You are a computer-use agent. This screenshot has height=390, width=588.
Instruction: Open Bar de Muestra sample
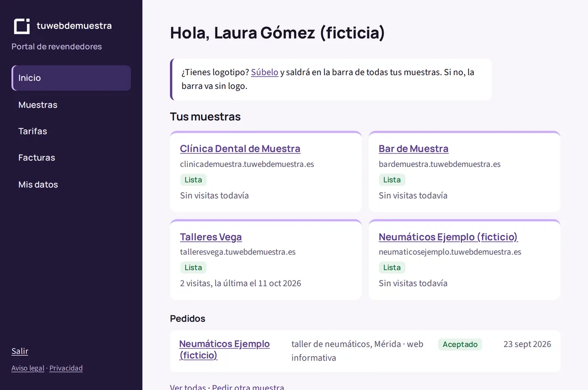coord(413,149)
